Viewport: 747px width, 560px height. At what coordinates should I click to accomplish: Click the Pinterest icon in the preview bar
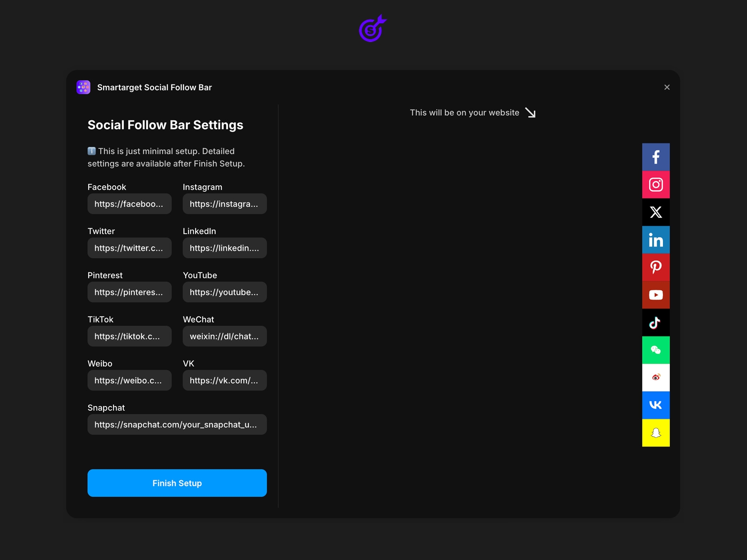[x=655, y=267]
